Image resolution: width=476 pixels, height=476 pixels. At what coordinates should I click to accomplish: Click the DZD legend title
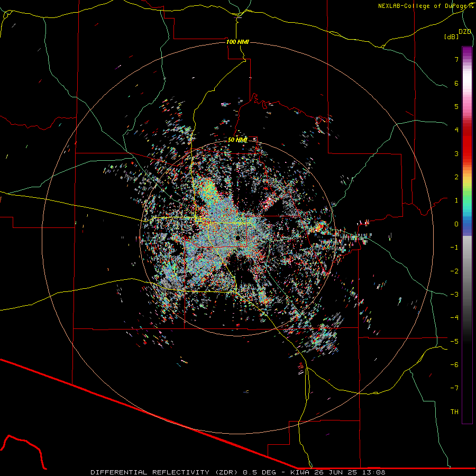465,32
